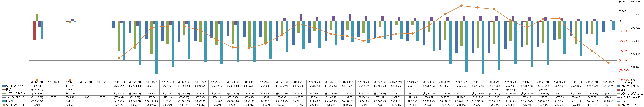This screenshot has width=644, height=107.
Task: Click the 207.26% ratio cell
Action: pyautogui.click(x=168, y=105)
